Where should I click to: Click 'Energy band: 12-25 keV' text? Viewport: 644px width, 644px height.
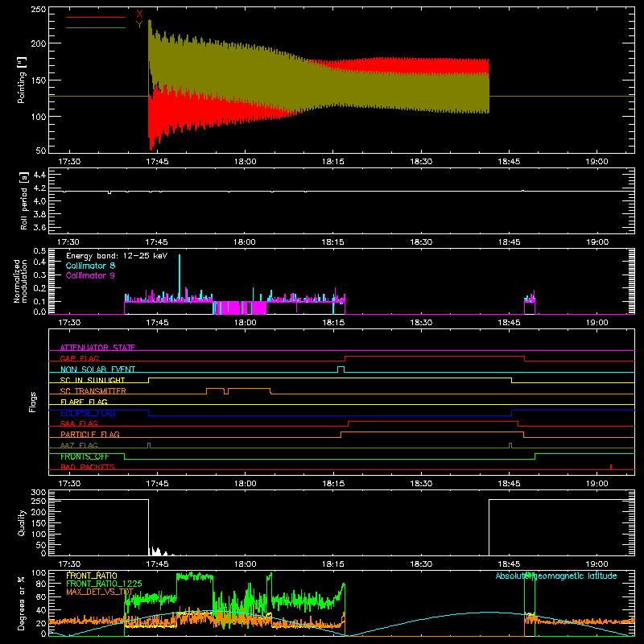click(x=117, y=256)
